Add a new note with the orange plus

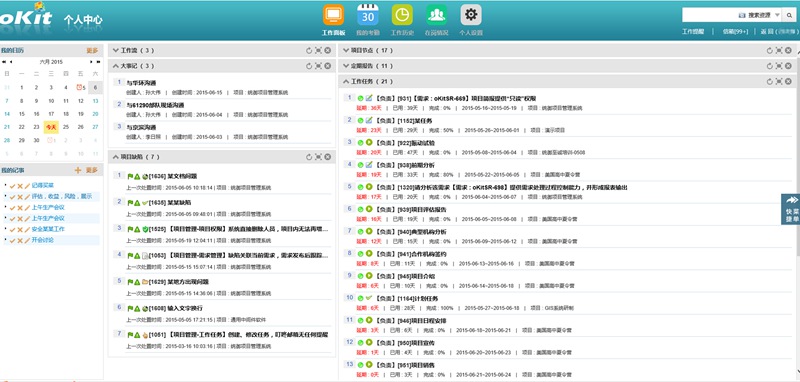tap(78, 170)
